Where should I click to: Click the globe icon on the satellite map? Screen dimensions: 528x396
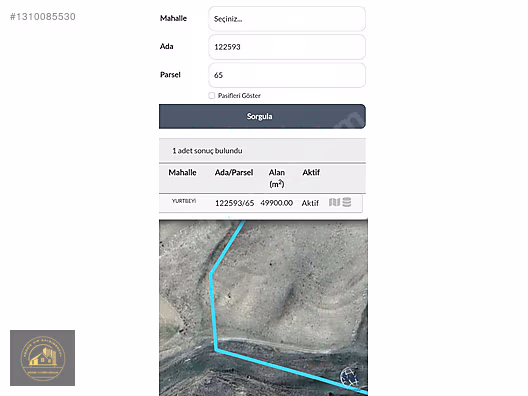click(x=349, y=377)
